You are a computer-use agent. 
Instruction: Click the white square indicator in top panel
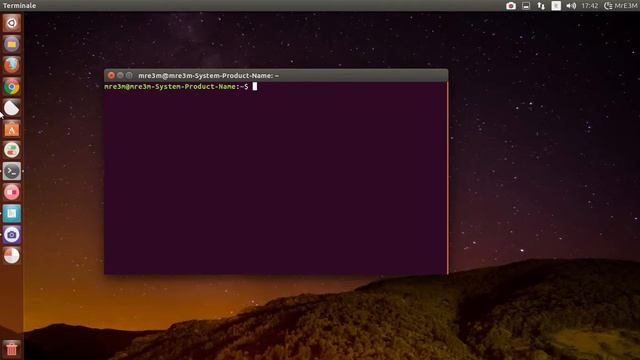tap(556, 6)
